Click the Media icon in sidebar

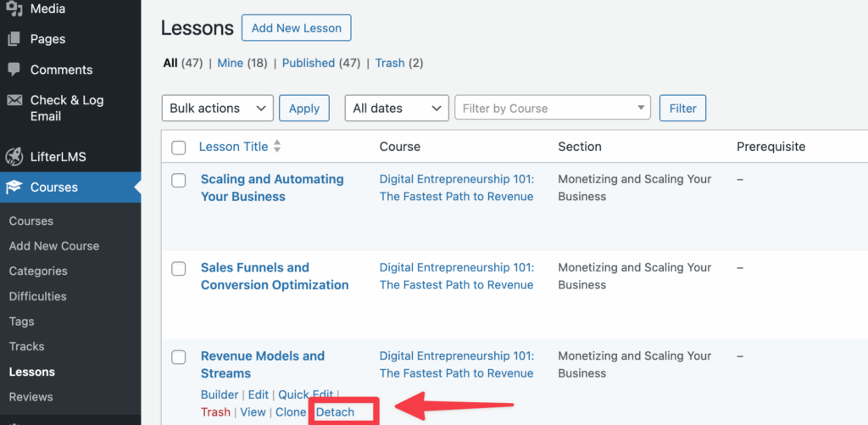14,9
